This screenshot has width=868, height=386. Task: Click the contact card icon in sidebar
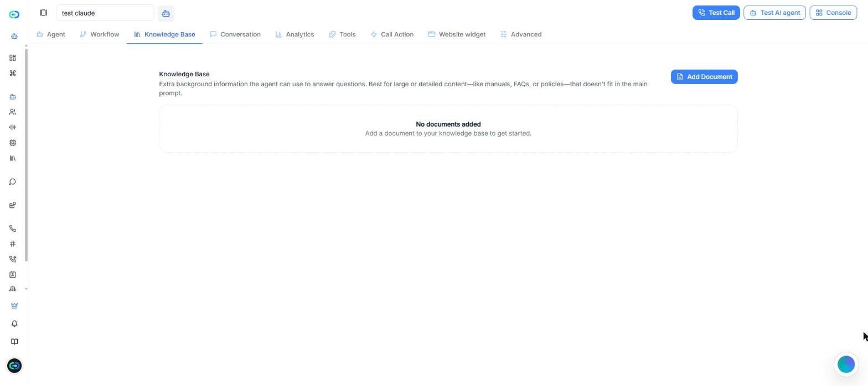[13, 274]
